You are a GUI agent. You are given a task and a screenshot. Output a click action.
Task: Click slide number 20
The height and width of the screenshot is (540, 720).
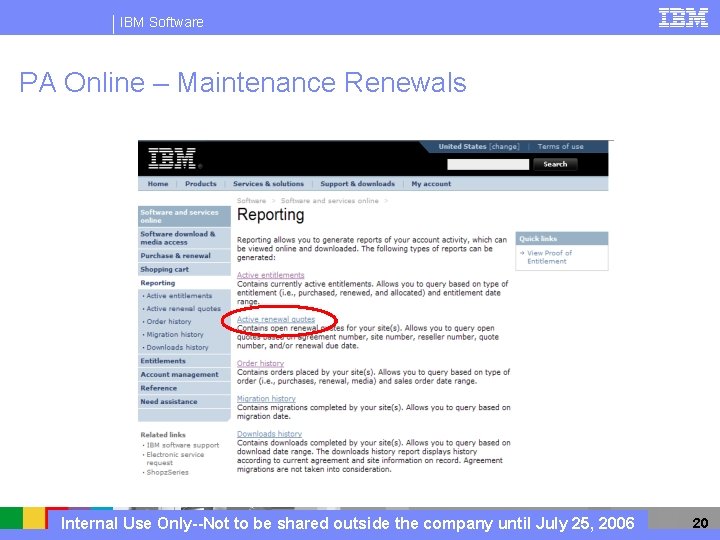pos(700,523)
